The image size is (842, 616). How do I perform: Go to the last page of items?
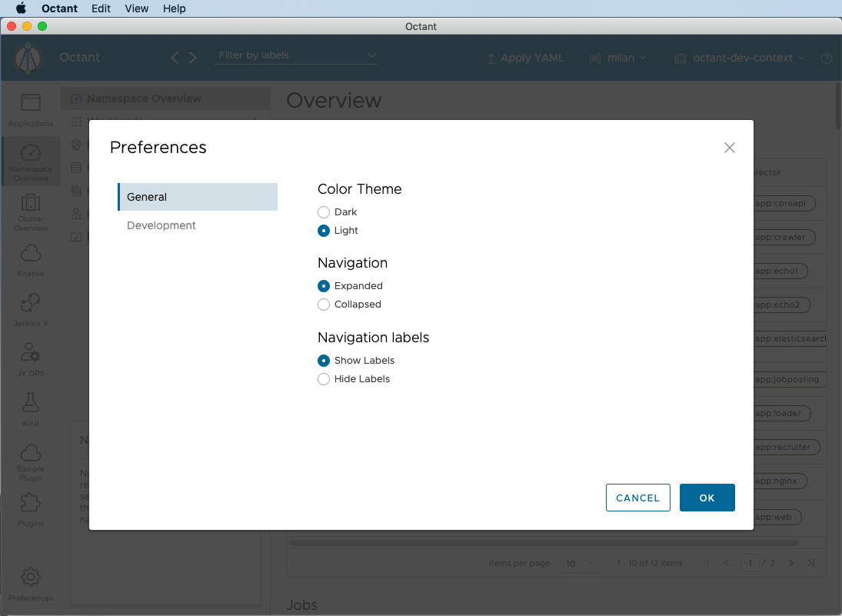click(810, 563)
